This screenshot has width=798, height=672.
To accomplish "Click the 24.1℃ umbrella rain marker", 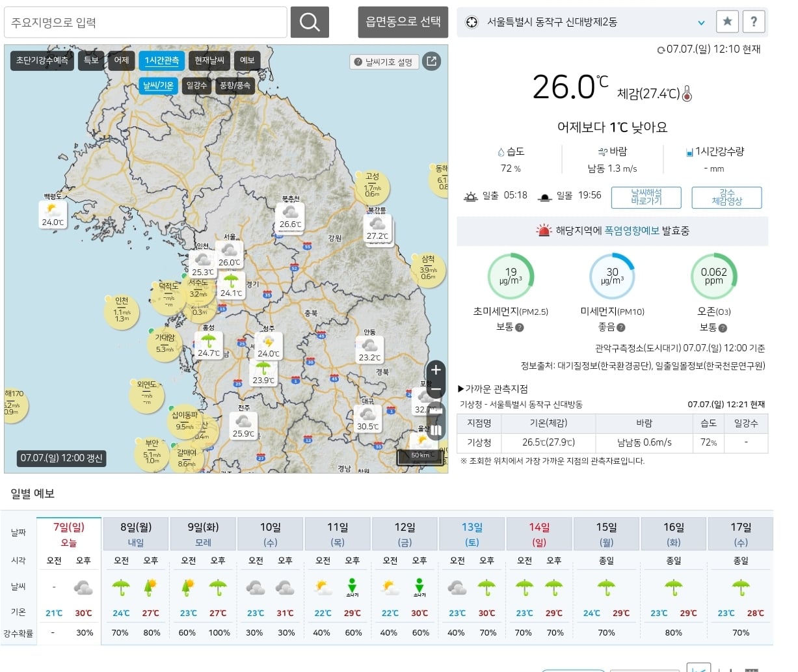I will click(x=231, y=286).
